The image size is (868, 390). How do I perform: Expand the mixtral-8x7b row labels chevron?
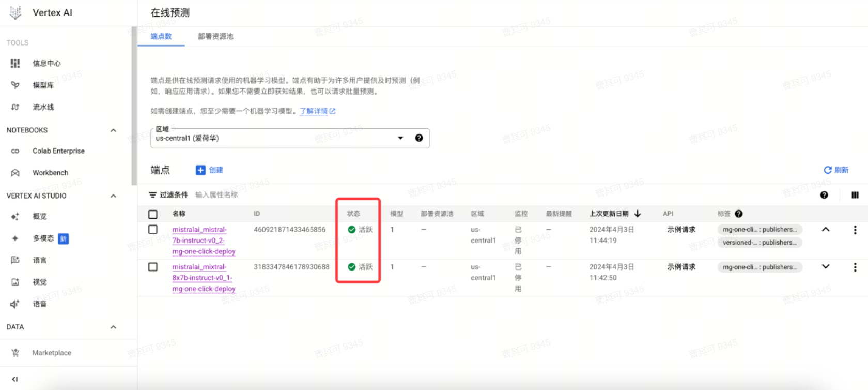click(x=826, y=267)
